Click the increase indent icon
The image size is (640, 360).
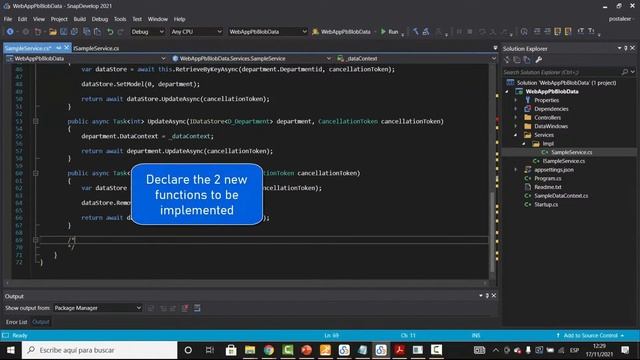pos(547,32)
